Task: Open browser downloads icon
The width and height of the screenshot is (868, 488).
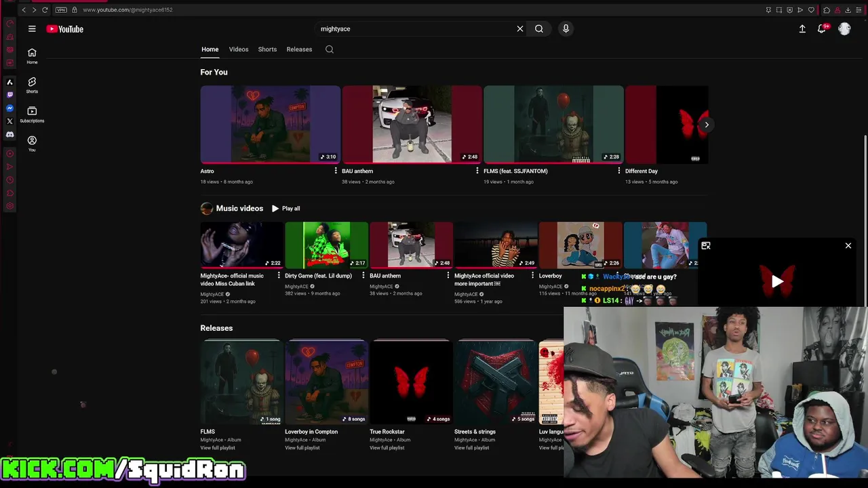Action: pyautogui.click(x=848, y=9)
